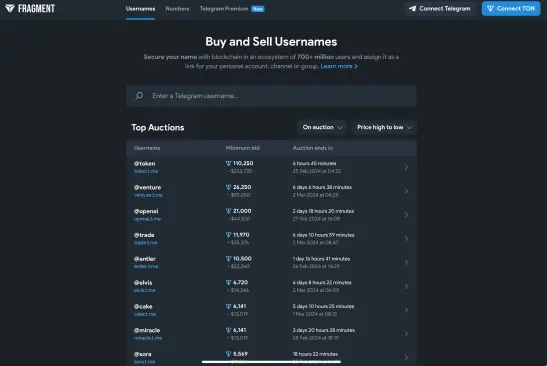Click the 1 day 16 hours 41 minutes text
547x366 pixels.
pyautogui.click(x=321, y=259)
